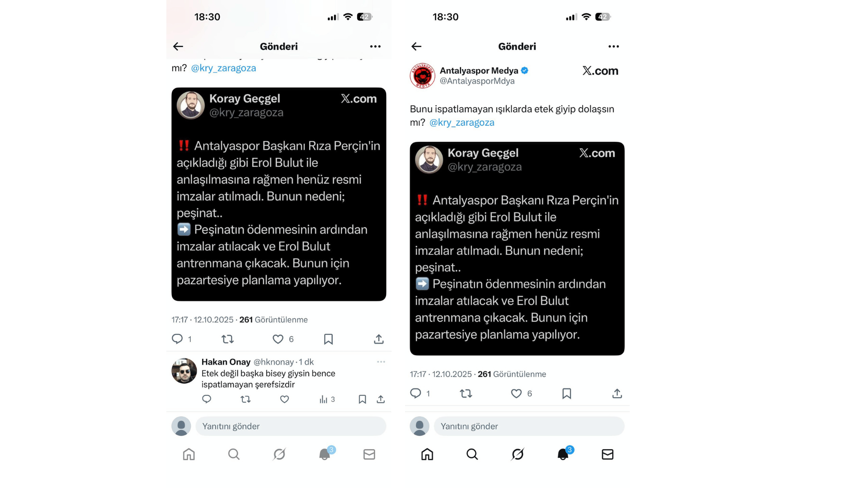
Task: Open options menu on Hakan Onay's reply
Action: tap(381, 361)
